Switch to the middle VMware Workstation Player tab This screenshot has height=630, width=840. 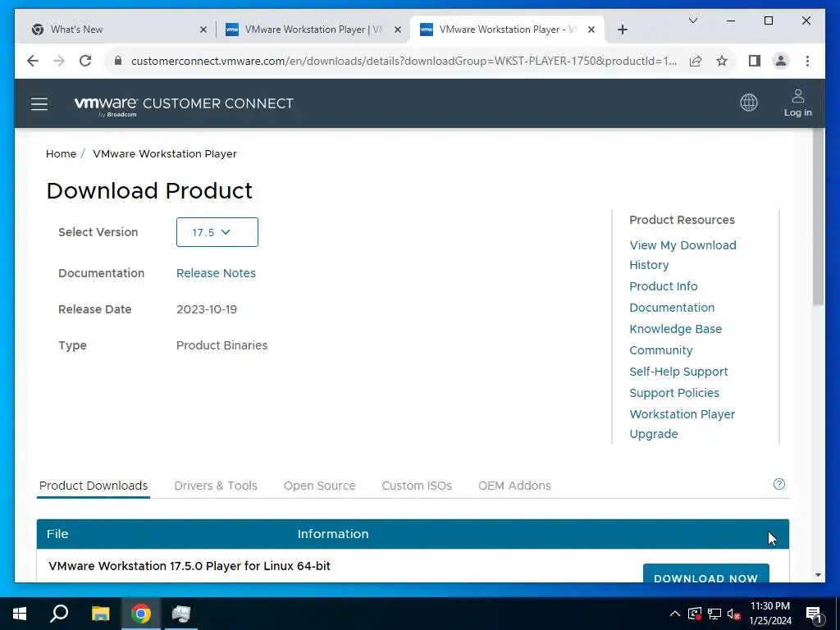click(x=313, y=30)
